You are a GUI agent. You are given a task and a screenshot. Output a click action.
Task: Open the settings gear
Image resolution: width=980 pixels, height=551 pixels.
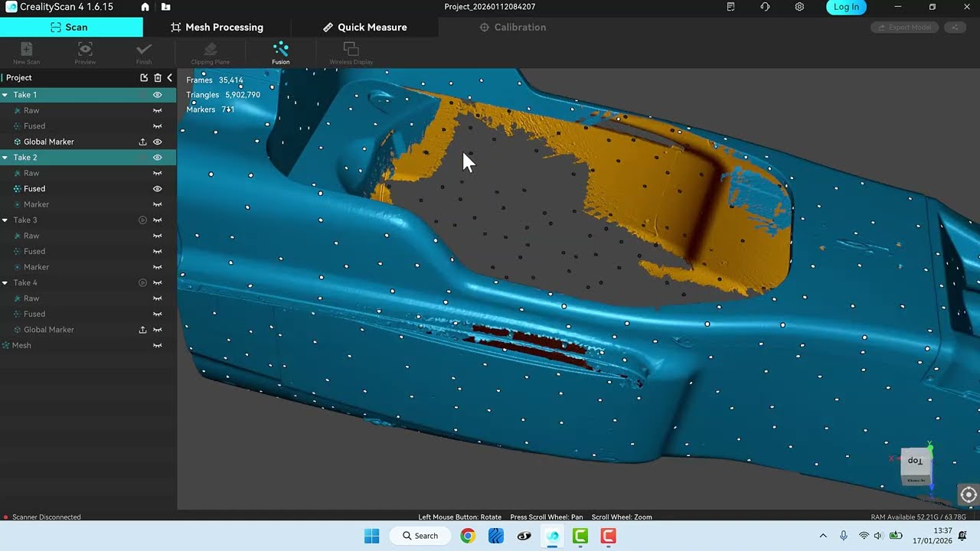pos(799,7)
